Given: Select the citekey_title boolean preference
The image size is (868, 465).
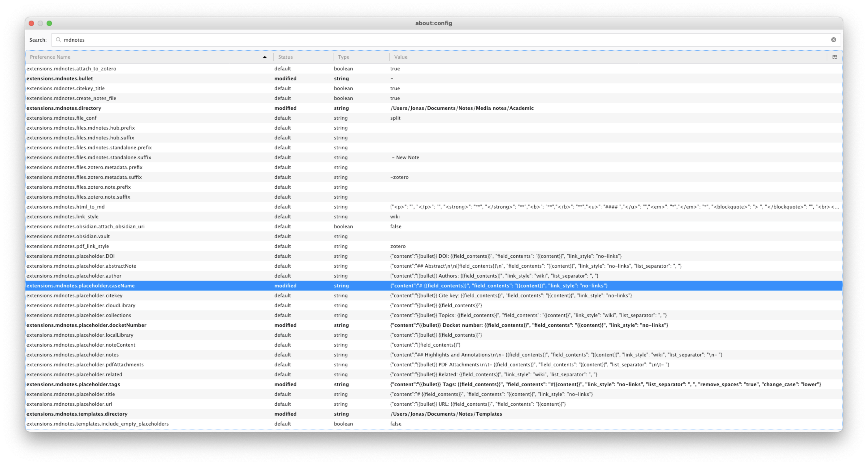Looking at the screenshot, I should click(65, 88).
